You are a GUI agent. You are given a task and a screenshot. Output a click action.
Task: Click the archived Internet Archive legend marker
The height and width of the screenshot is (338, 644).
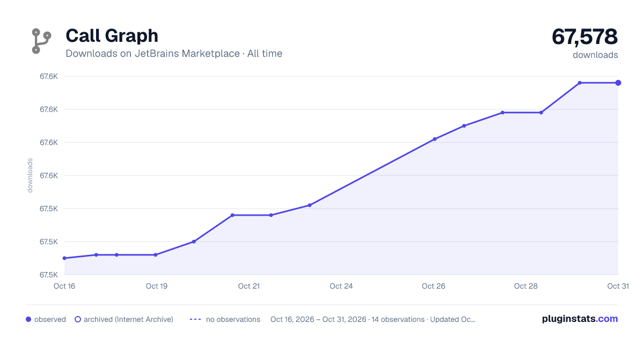78,319
